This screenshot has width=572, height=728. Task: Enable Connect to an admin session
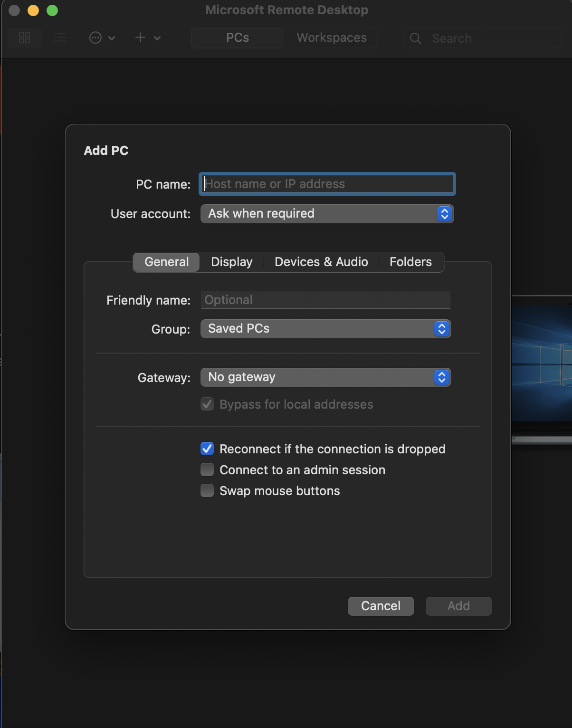click(x=207, y=469)
